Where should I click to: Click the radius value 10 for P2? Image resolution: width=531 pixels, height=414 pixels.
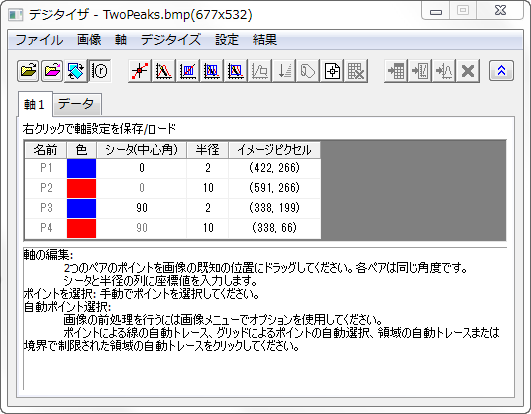208,188
